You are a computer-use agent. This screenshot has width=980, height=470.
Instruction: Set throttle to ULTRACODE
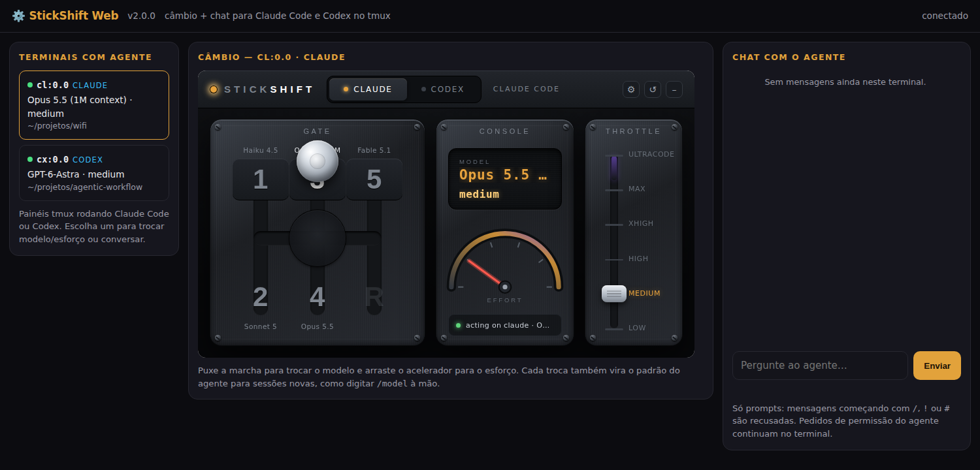click(651, 155)
